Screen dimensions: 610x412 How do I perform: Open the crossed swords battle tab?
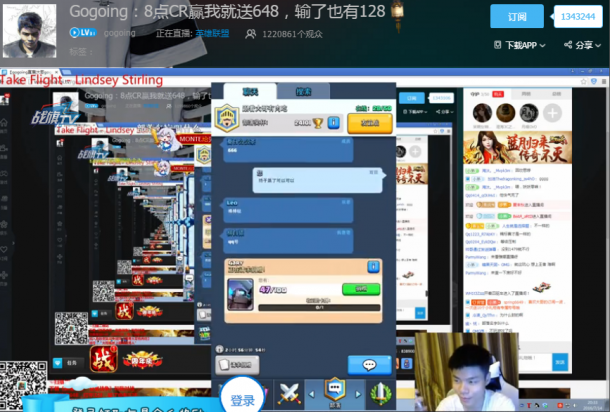[x=289, y=394]
